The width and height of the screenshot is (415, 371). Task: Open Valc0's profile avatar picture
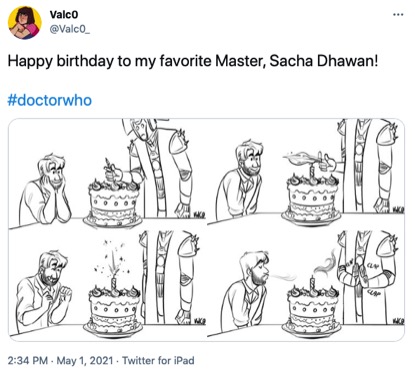tap(25, 23)
